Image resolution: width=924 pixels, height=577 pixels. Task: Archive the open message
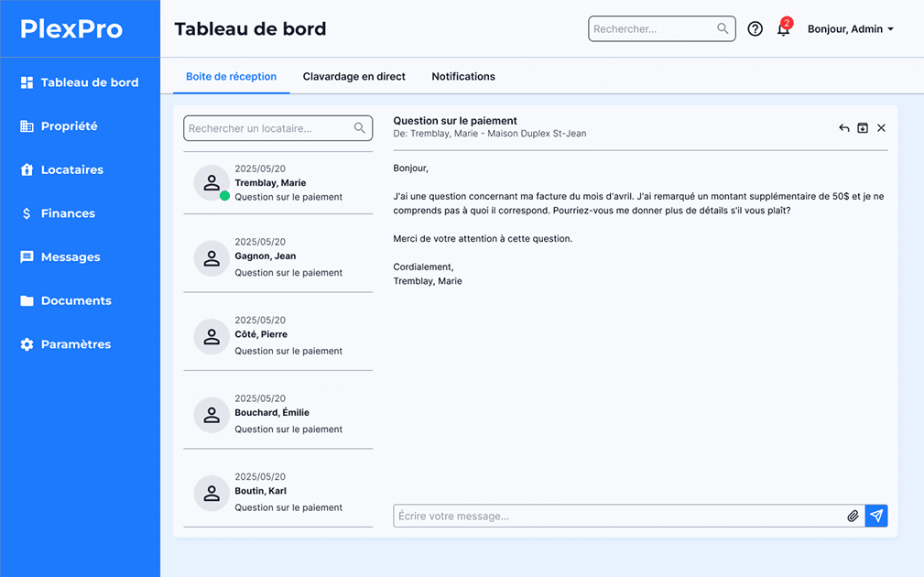coord(863,128)
